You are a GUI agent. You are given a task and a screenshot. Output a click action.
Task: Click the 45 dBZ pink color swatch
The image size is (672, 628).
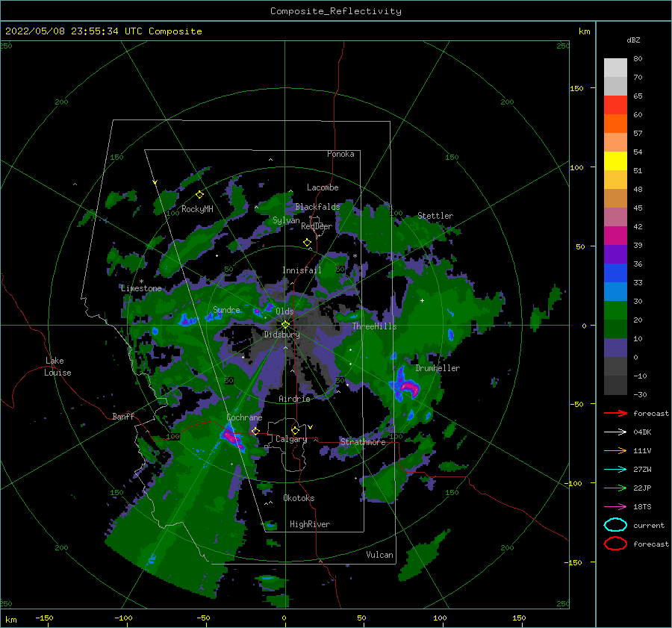pyautogui.click(x=615, y=217)
